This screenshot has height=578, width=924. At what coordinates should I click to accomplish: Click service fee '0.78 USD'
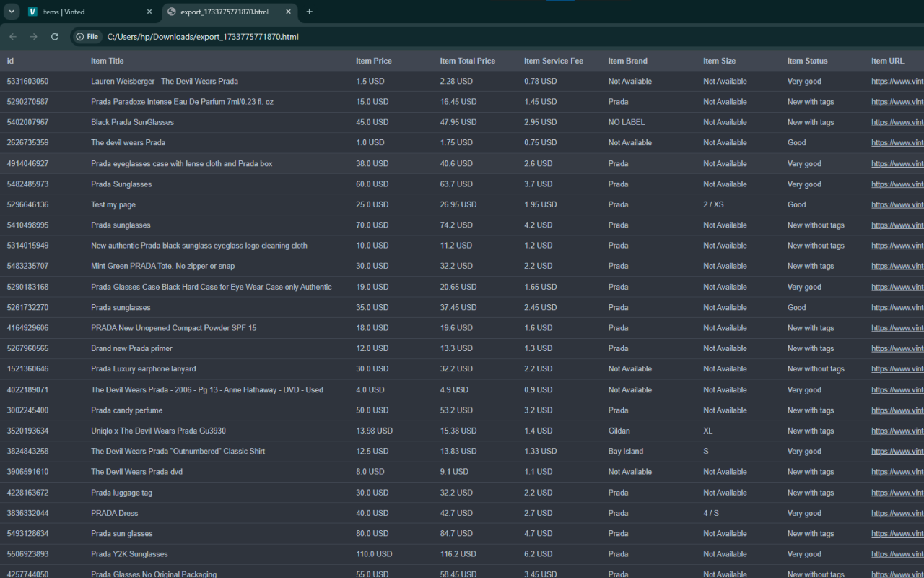point(541,82)
